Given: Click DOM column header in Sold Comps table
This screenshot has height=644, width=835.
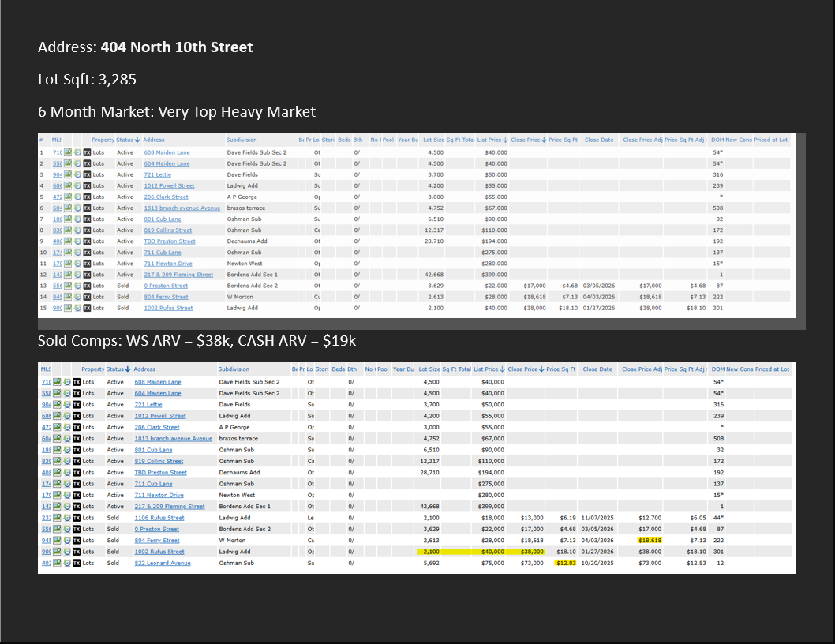Looking at the screenshot, I should point(718,369).
